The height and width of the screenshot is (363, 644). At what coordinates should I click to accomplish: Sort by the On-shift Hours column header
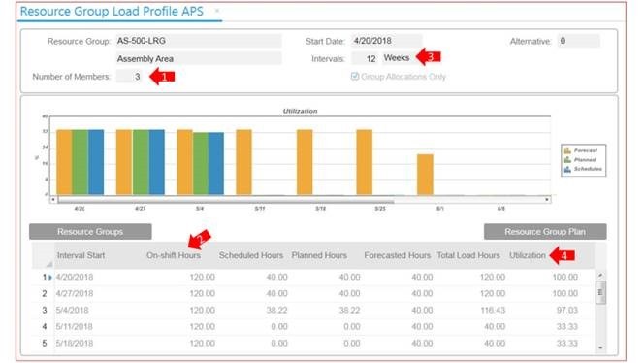[x=174, y=255]
